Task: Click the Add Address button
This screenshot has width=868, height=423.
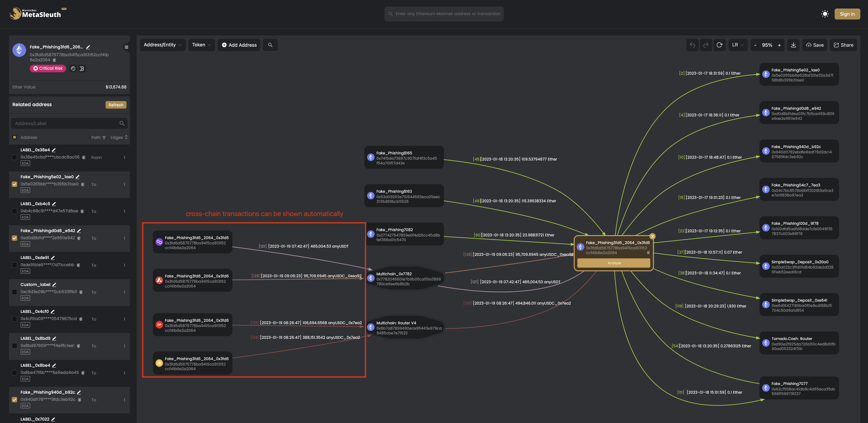Action: (239, 45)
